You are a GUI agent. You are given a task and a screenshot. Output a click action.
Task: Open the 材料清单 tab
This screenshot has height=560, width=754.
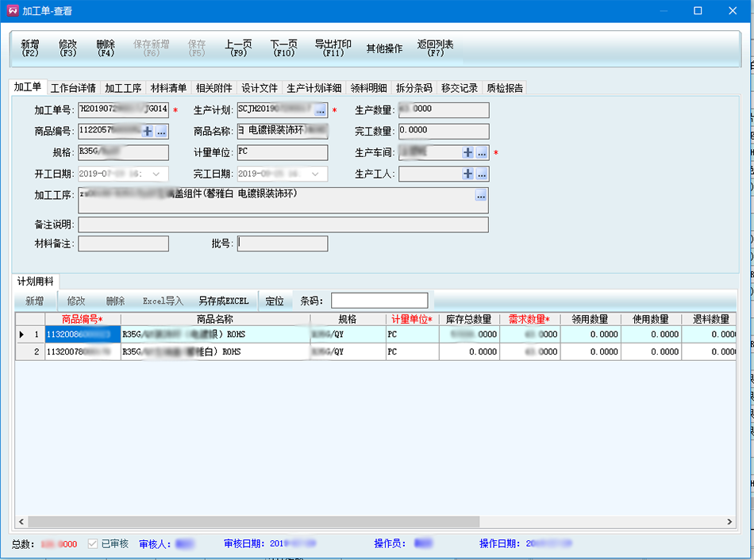(168, 88)
